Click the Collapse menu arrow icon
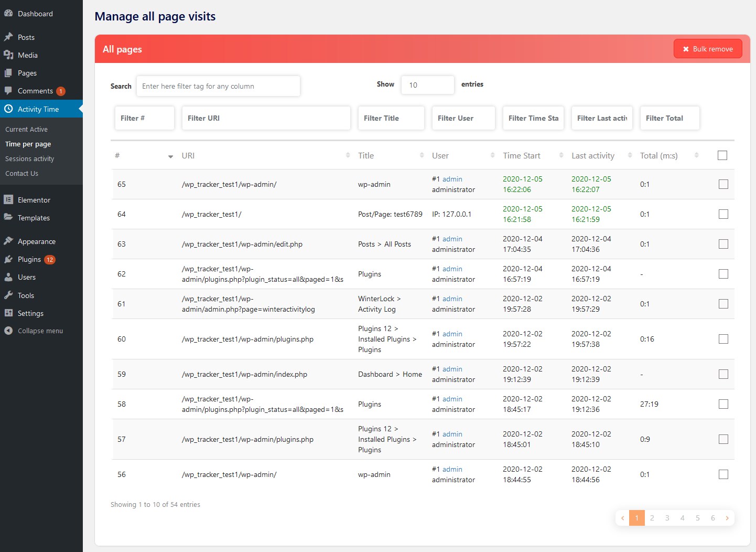This screenshot has width=756, height=552. click(x=8, y=331)
